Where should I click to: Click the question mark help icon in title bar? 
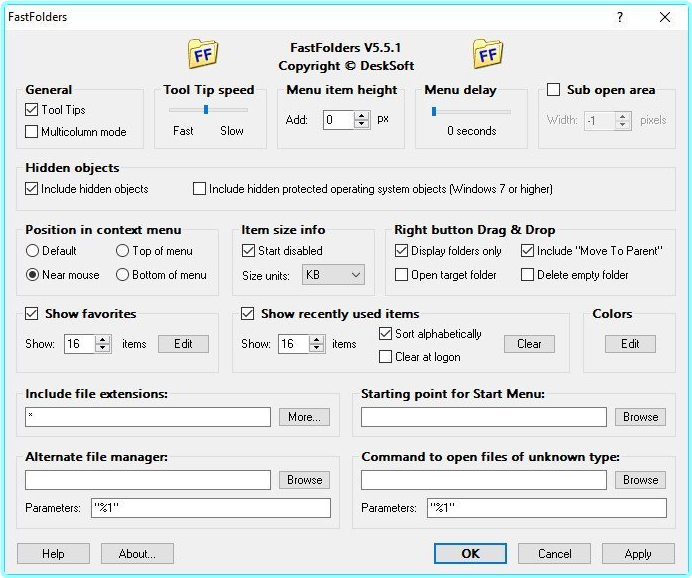click(x=620, y=17)
